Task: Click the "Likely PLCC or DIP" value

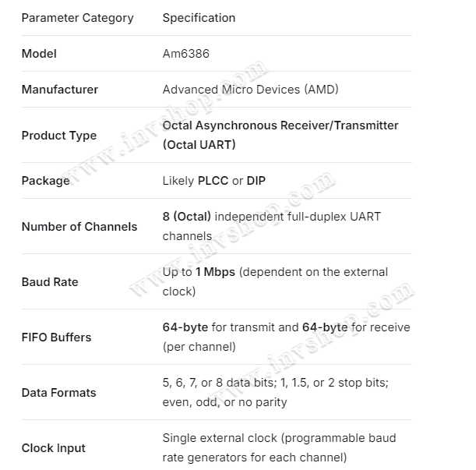Action: tap(213, 181)
